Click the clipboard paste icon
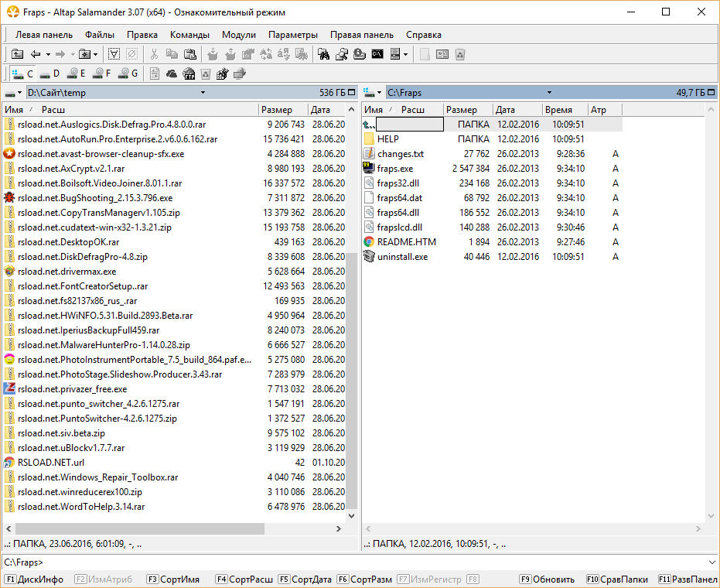Image resolution: width=720 pixels, height=588 pixels. coord(189,54)
